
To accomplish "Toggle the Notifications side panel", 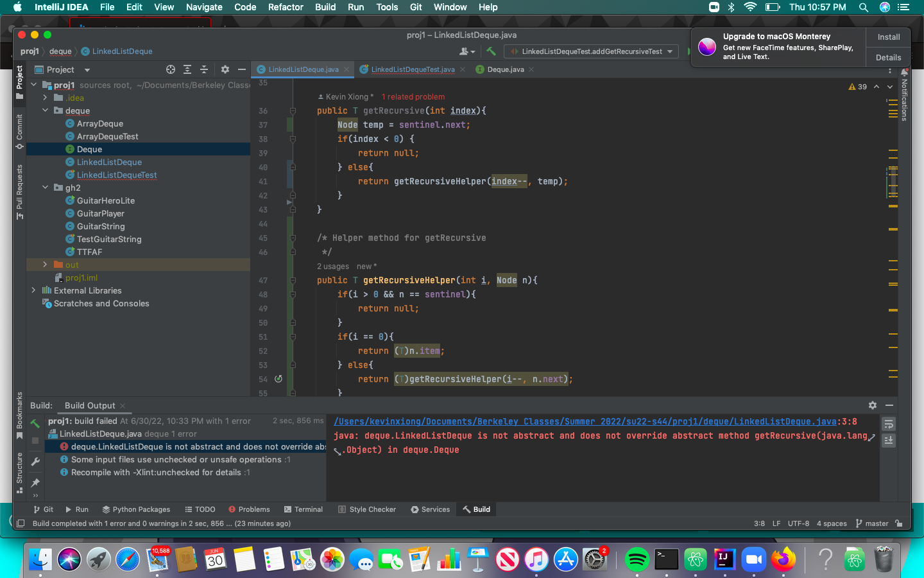I will 904,95.
